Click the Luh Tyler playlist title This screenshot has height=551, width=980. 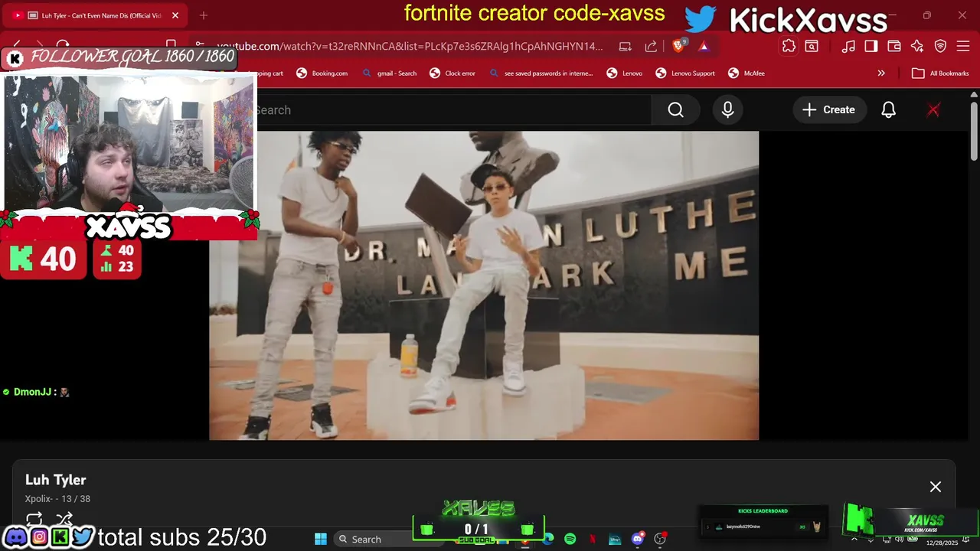[x=56, y=480]
